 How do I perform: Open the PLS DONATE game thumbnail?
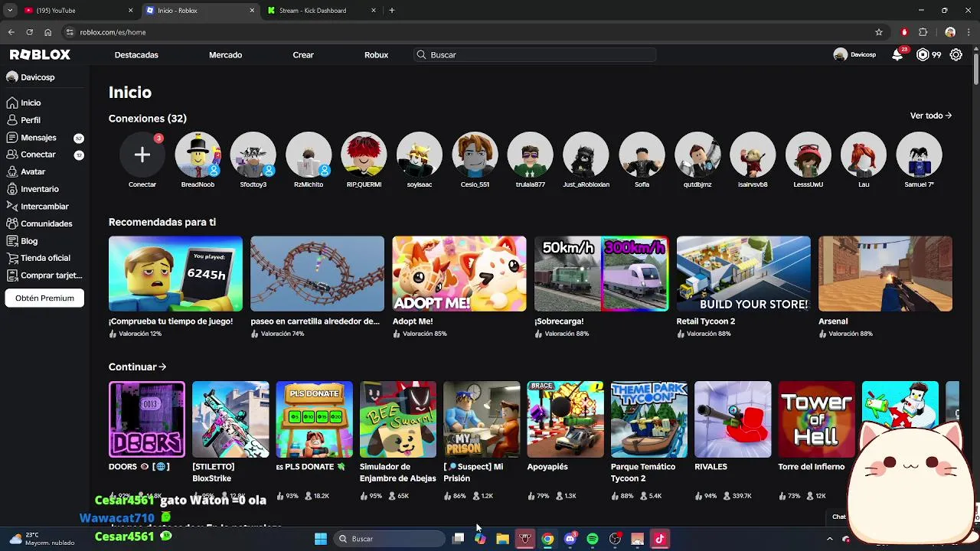coord(314,419)
